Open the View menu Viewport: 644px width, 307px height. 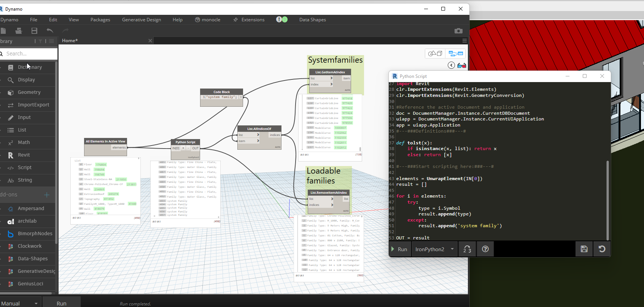(74, 20)
